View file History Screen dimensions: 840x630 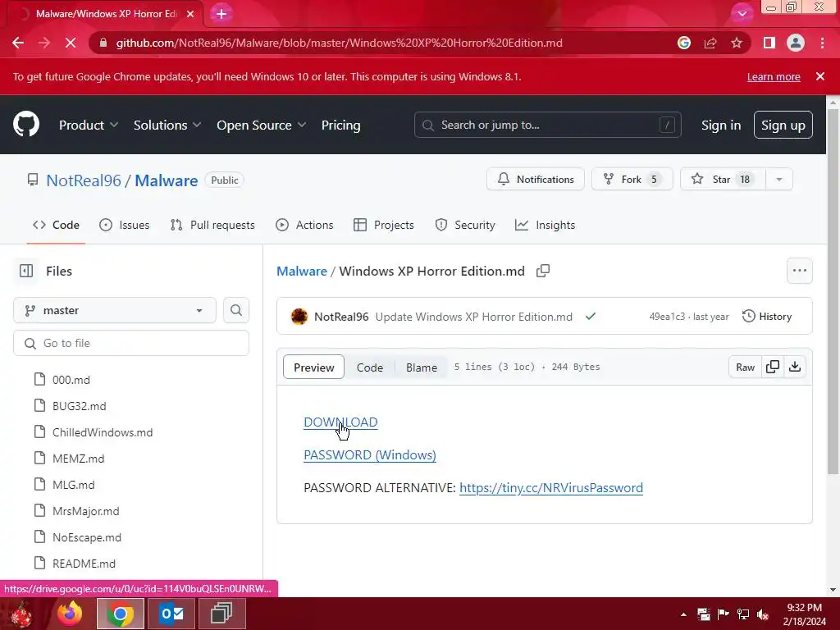click(x=767, y=316)
